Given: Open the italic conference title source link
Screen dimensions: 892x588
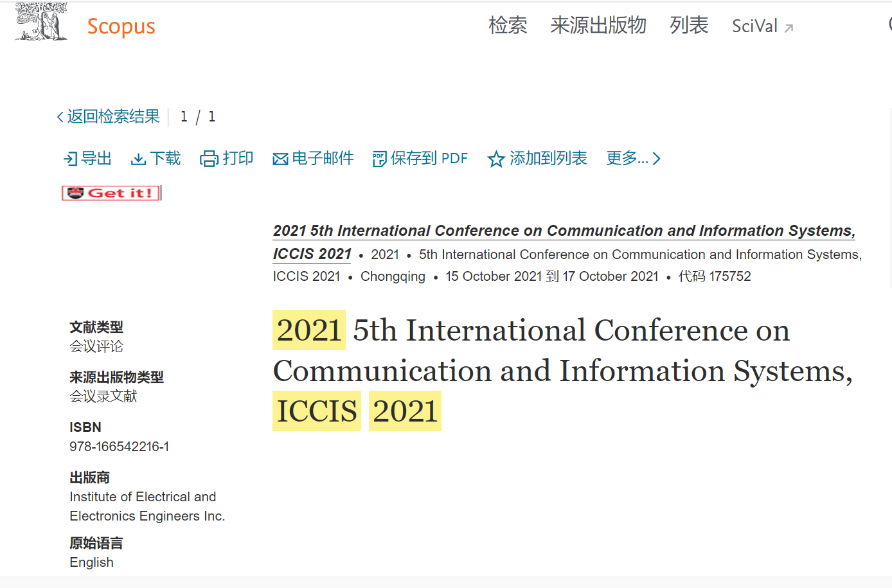Looking at the screenshot, I should (564, 231).
